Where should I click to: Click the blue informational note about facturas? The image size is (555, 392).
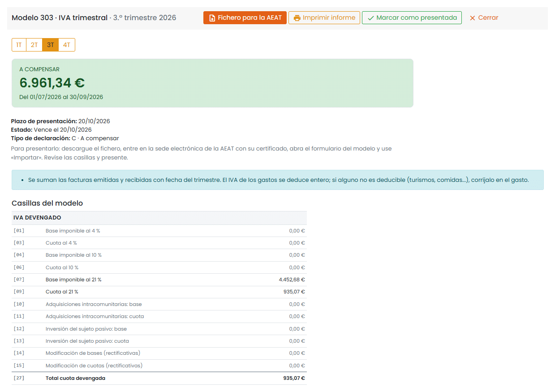click(x=277, y=180)
